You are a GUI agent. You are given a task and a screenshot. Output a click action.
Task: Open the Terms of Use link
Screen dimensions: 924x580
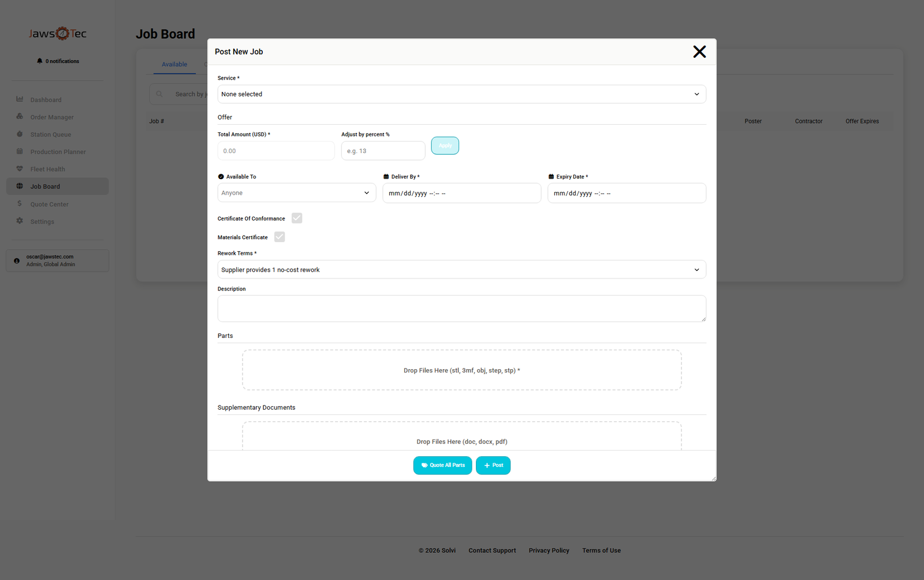pyautogui.click(x=601, y=551)
